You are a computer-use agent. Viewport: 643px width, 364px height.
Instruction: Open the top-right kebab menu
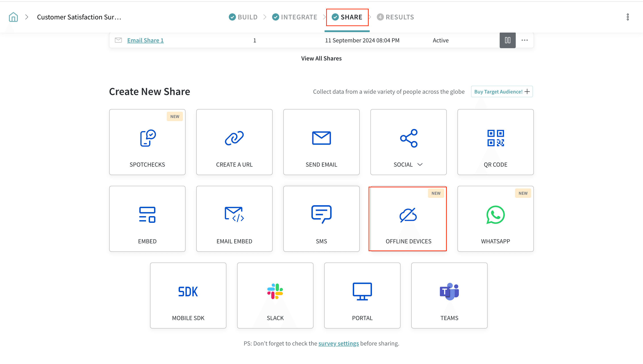pyautogui.click(x=628, y=17)
